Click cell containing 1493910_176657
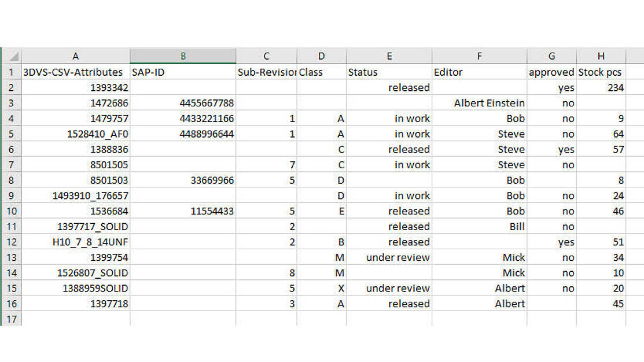This screenshot has width=644, height=362. pyautogui.click(x=76, y=195)
